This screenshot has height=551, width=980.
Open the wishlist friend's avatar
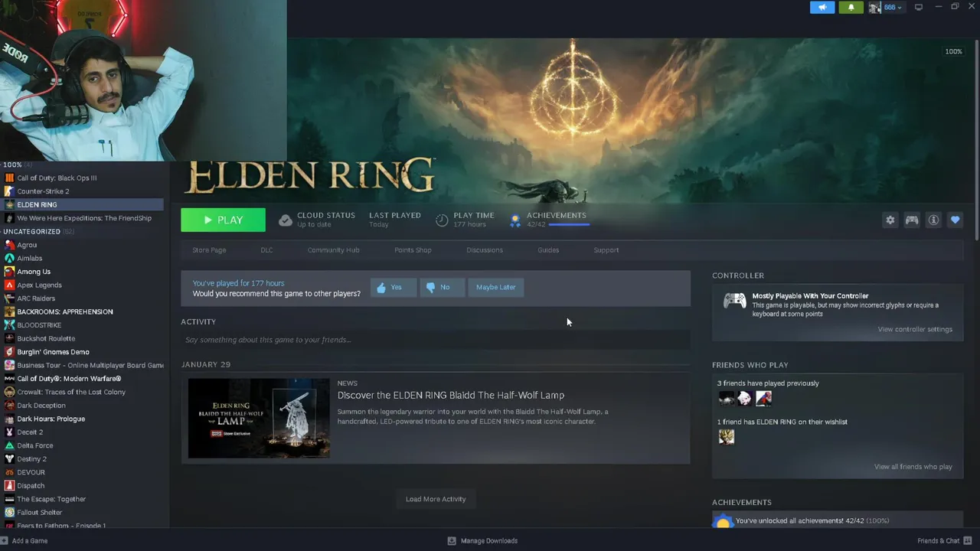click(726, 436)
